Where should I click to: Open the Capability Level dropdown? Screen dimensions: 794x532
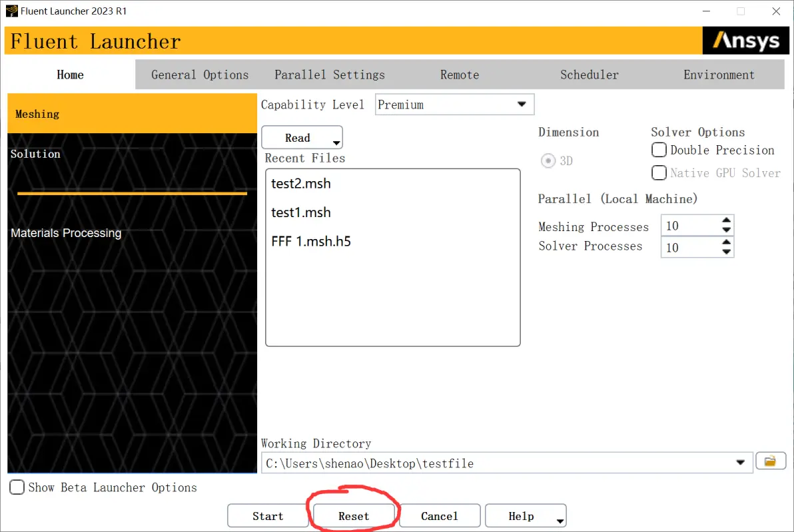454,105
